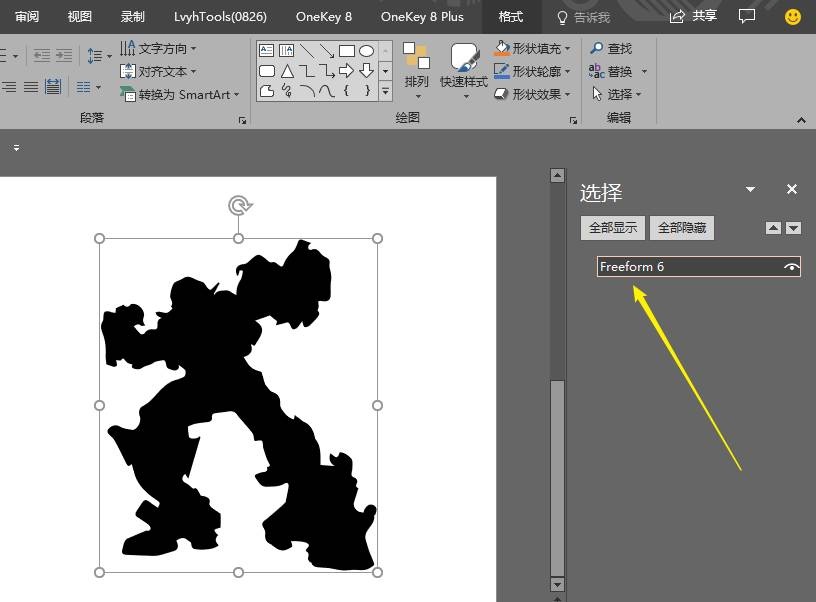Open the 替换 replace dropdown arrow
816x602 pixels.
tap(644, 71)
